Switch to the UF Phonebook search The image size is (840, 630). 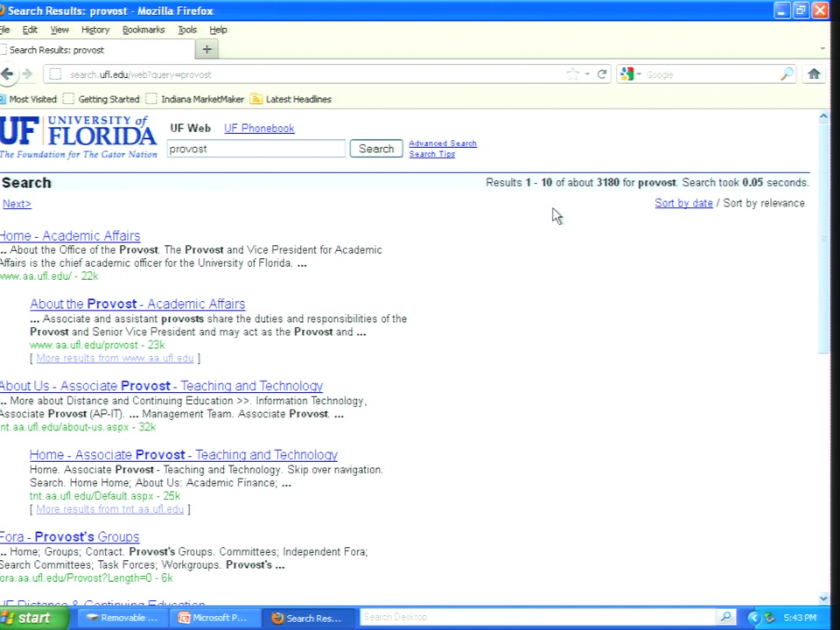pos(259,129)
